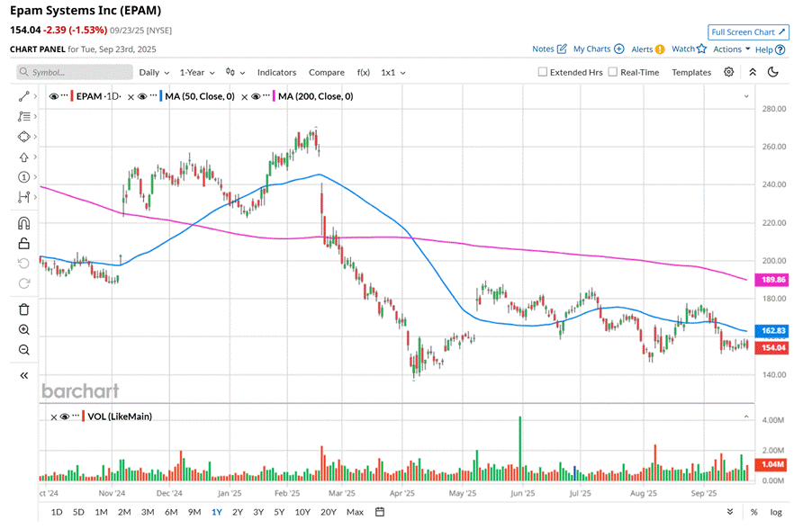Collapse the drawing tools sidebar
812x529 pixels.
pos(23,376)
